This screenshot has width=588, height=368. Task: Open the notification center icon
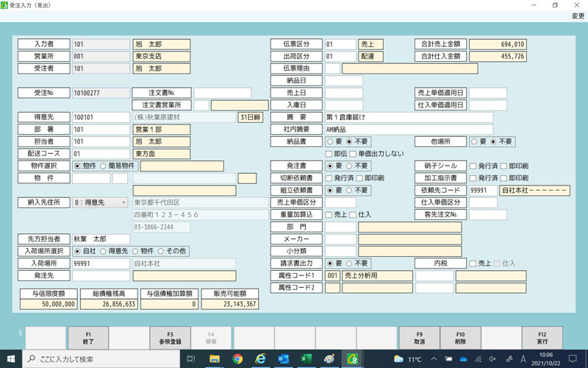click(x=573, y=359)
